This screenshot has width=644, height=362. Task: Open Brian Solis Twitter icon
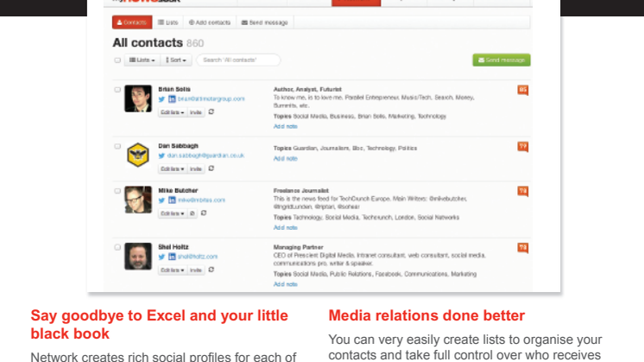tap(161, 99)
